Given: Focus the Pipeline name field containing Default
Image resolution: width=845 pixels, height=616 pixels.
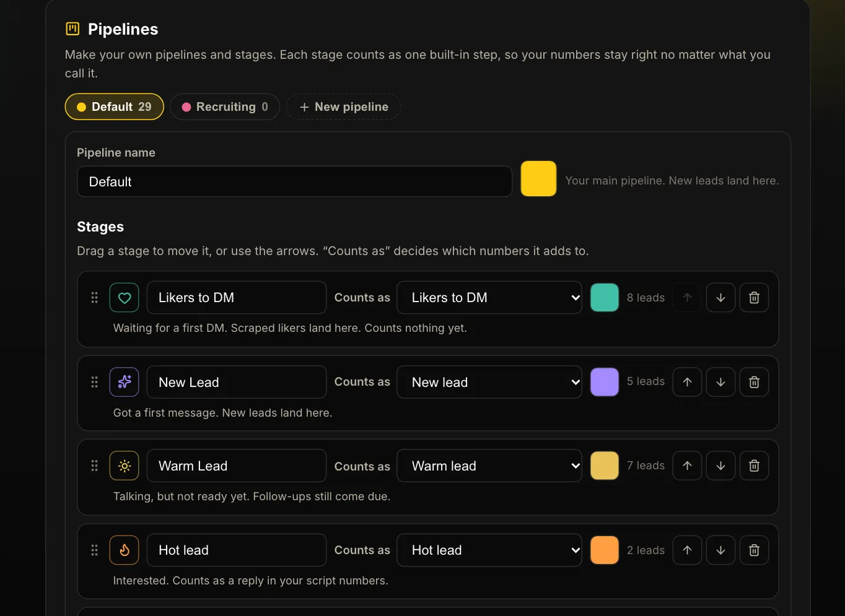Looking at the screenshot, I should pyautogui.click(x=294, y=181).
